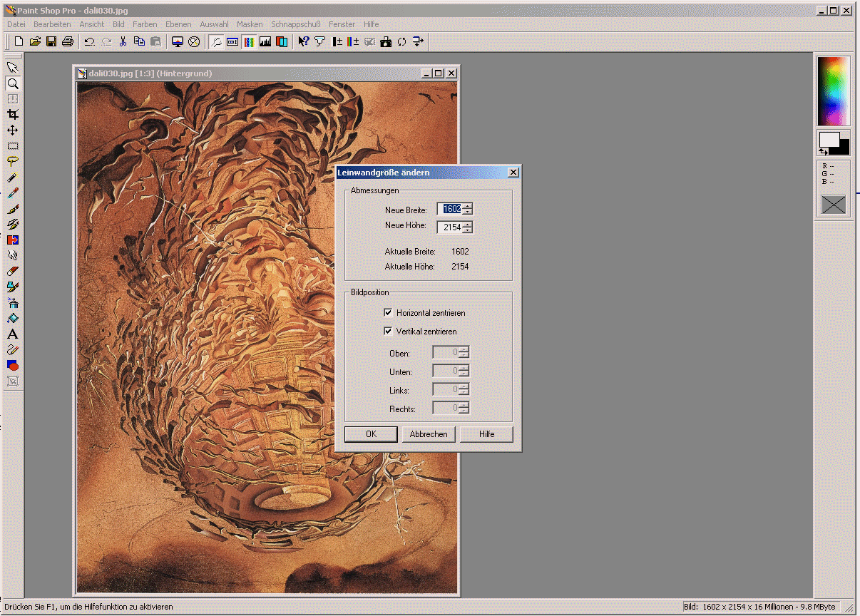Viewport: 860px width, 616px height.
Task: Open the Masken menu
Action: pyautogui.click(x=250, y=24)
